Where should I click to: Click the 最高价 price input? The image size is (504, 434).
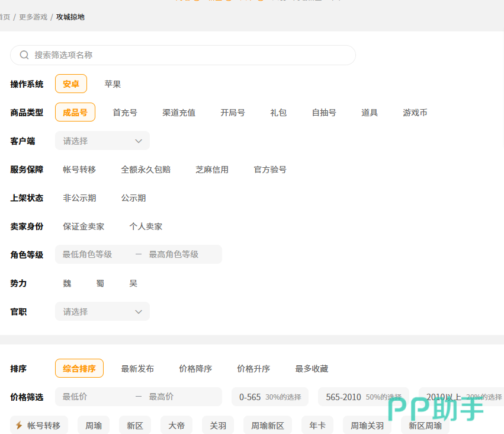(x=181, y=397)
